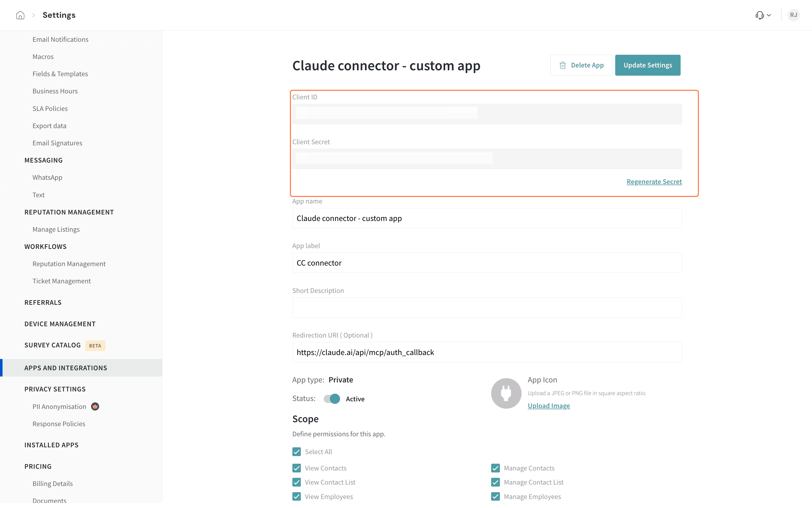Open the support headset menu

coord(763,15)
